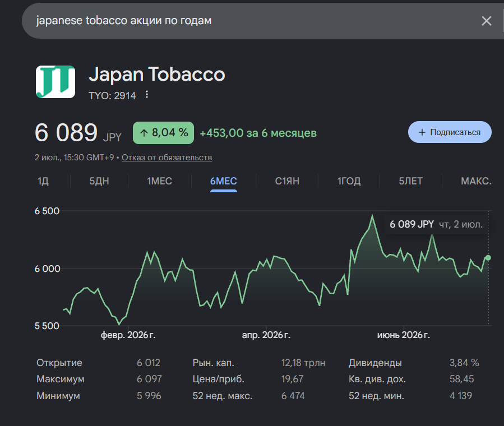Click the quarterly dividend value 58,45

click(461, 379)
